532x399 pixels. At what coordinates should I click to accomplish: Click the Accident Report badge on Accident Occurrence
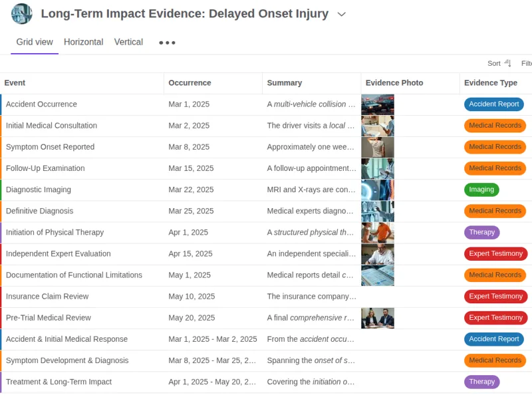point(494,104)
